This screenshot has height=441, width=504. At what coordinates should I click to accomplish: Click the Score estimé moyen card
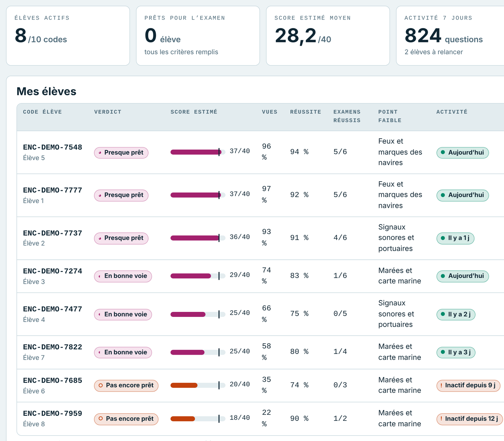click(x=328, y=36)
